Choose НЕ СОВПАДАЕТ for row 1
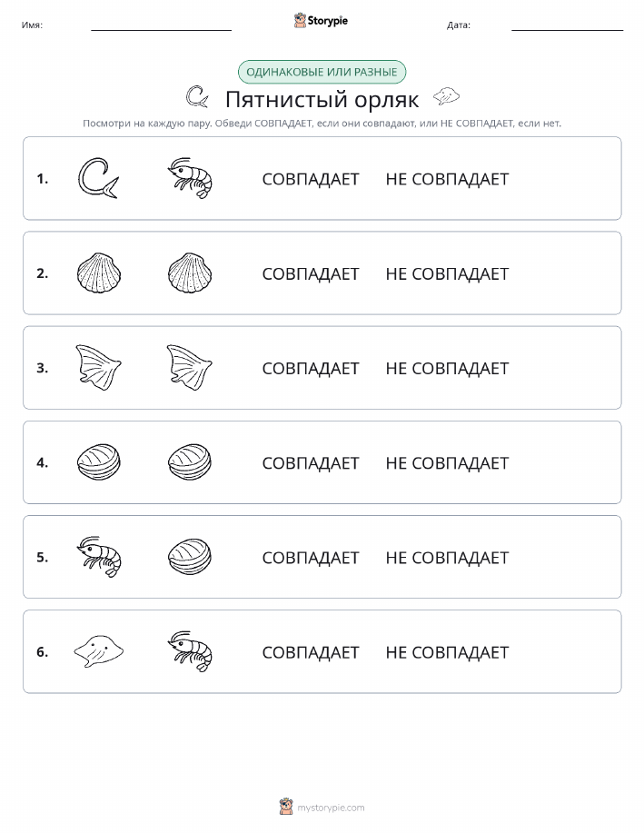 [447, 179]
